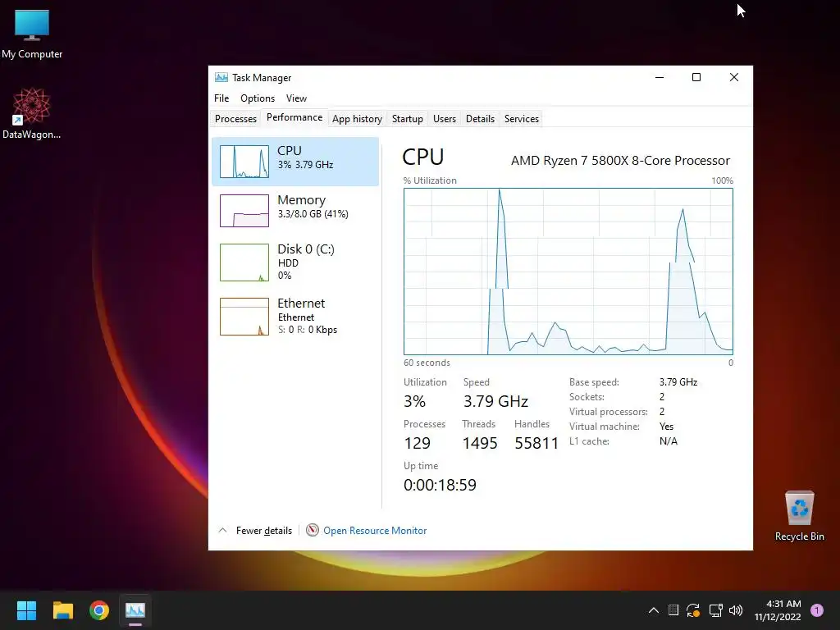This screenshot has width=840, height=630.
Task: Open File Explorer from the taskbar
Action: (62, 609)
